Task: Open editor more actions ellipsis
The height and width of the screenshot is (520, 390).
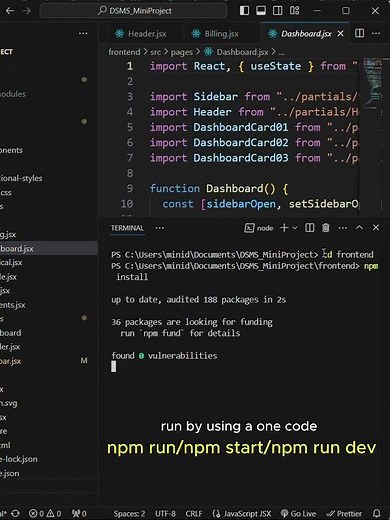Action: coord(376,33)
